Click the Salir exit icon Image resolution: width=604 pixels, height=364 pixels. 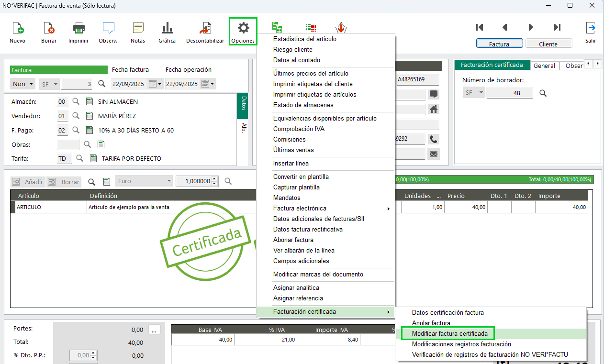(591, 27)
